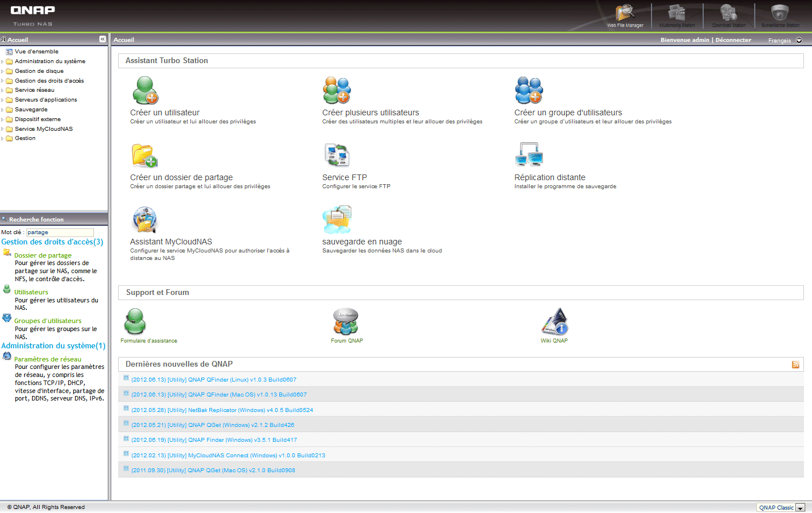812x513 pixels.
Task: Click the Accueil home icon in sidebar
Action: [x=3, y=40]
